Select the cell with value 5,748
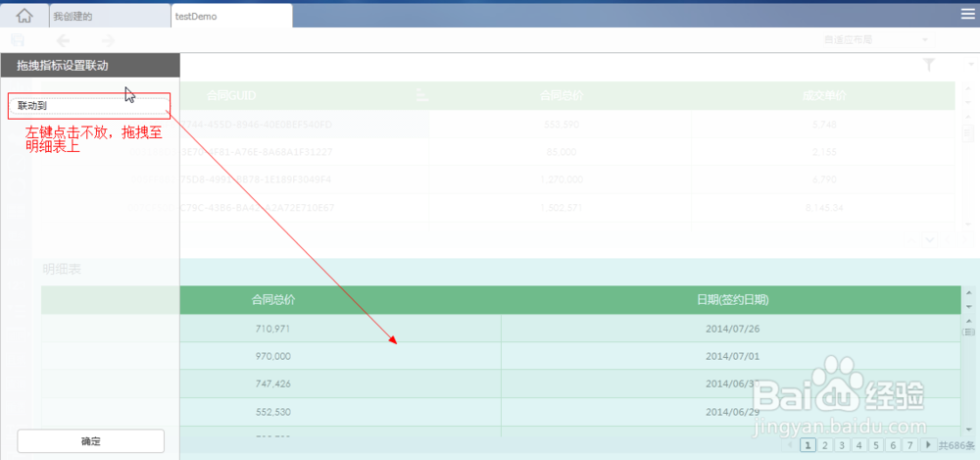The height and width of the screenshot is (460, 980). (x=824, y=124)
